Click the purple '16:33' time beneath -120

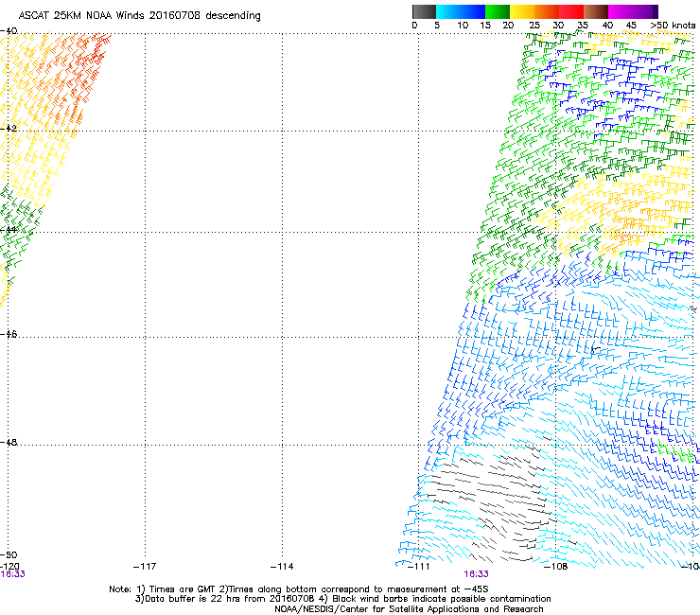[x=12, y=574]
